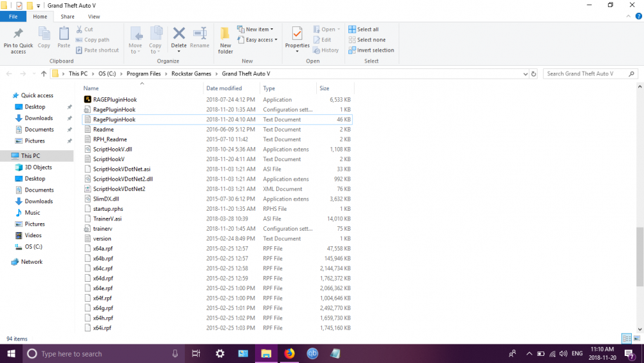Click Select all
Screen dimensions: 644x363
tap(363, 29)
